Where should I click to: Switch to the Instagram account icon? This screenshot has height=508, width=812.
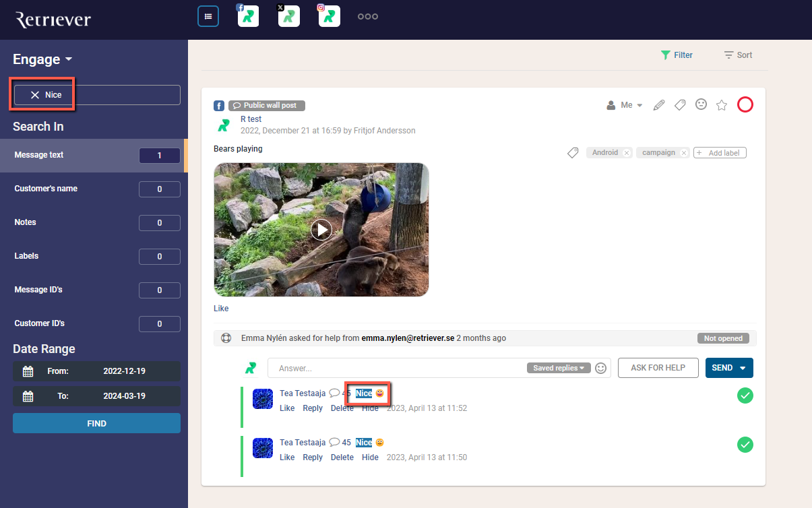pos(329,16)
